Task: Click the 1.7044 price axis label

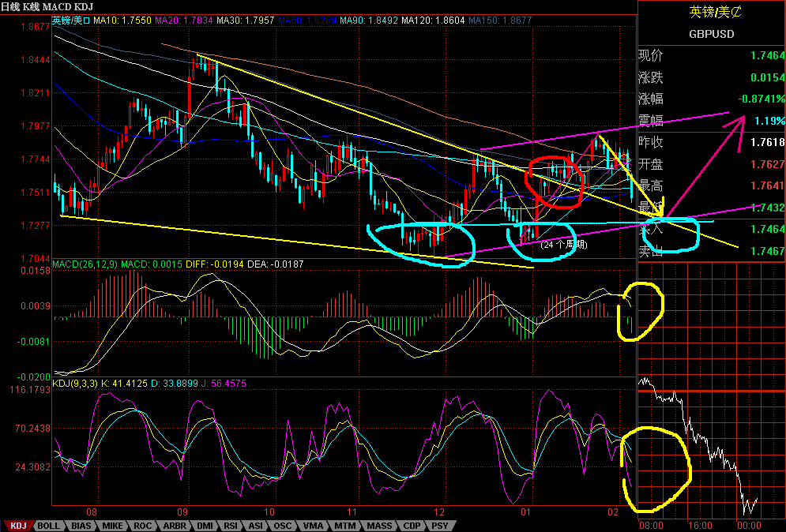Action: tap(35, 258)
